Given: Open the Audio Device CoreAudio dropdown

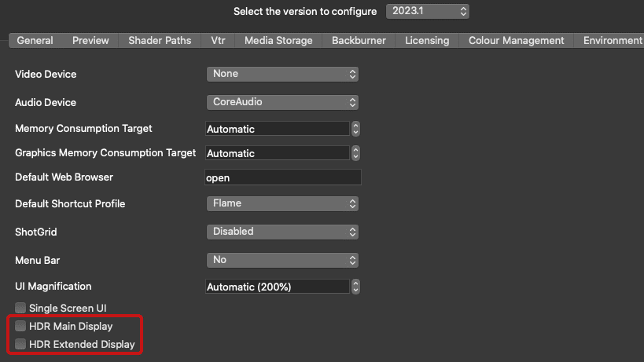Looking at the screenshot, I should [x=282, y=102].
